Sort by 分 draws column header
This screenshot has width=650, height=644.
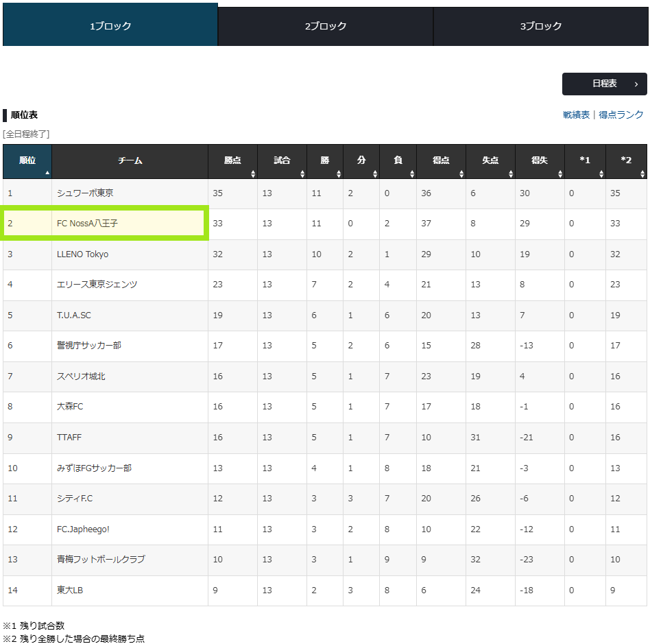(361, 161)
